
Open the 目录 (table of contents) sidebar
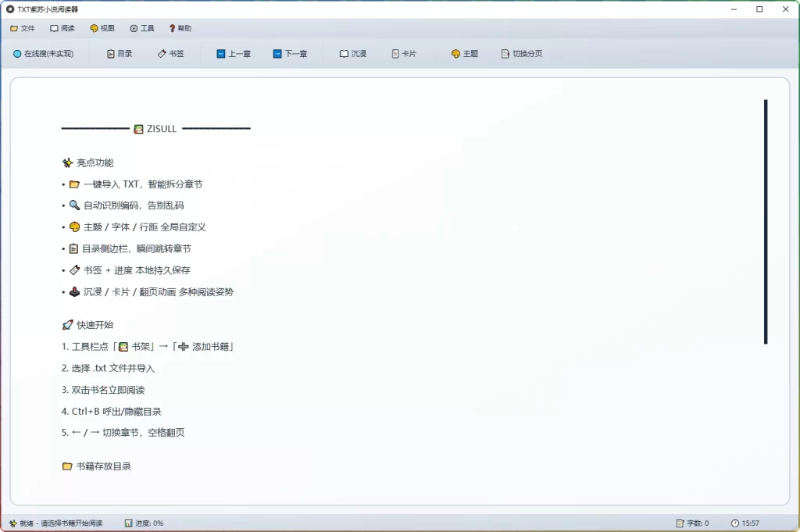(119, 53)
